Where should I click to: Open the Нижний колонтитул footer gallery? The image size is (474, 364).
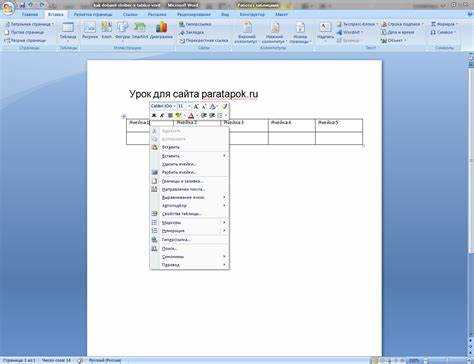point(274,32)
